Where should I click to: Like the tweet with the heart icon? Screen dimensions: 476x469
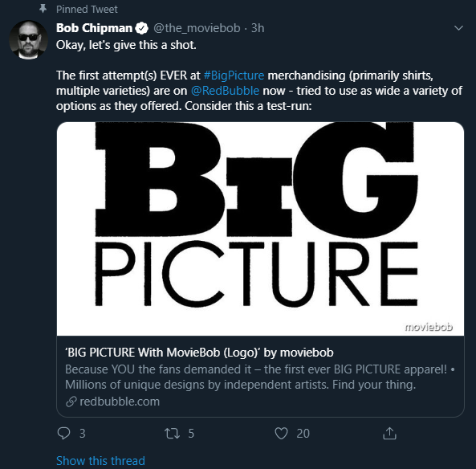[x=281, y=433]
